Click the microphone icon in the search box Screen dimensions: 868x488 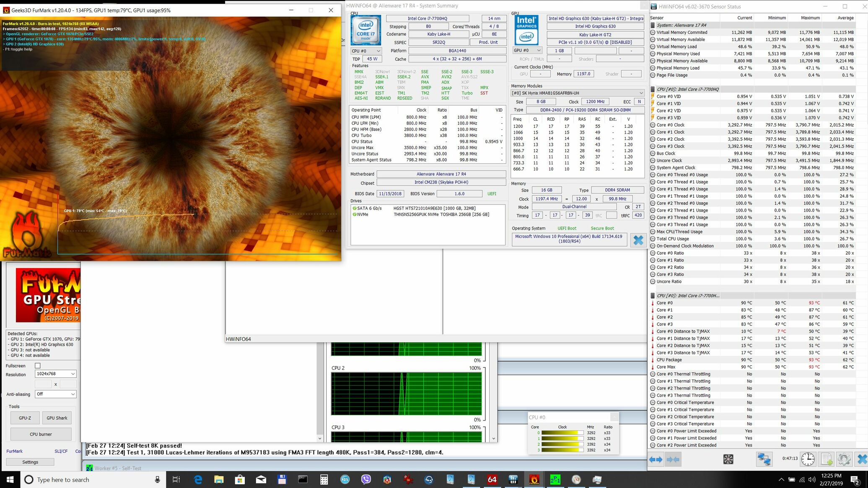[157, 480]
